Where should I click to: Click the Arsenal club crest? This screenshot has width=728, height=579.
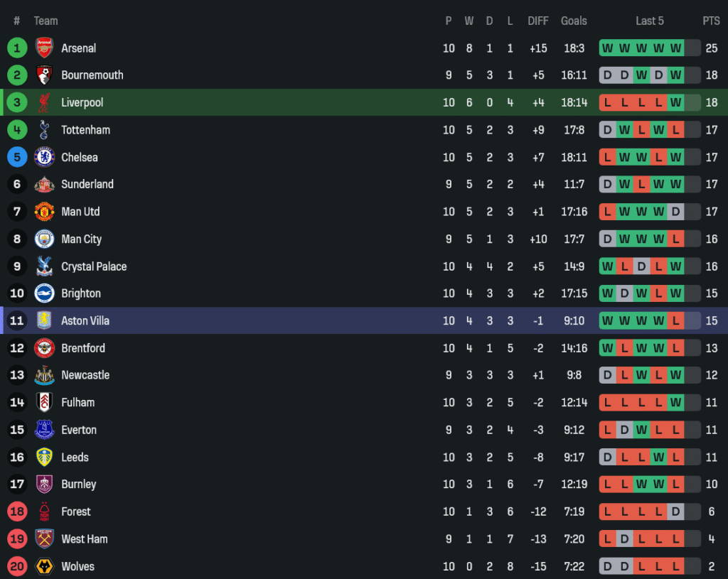click(44, 48)
